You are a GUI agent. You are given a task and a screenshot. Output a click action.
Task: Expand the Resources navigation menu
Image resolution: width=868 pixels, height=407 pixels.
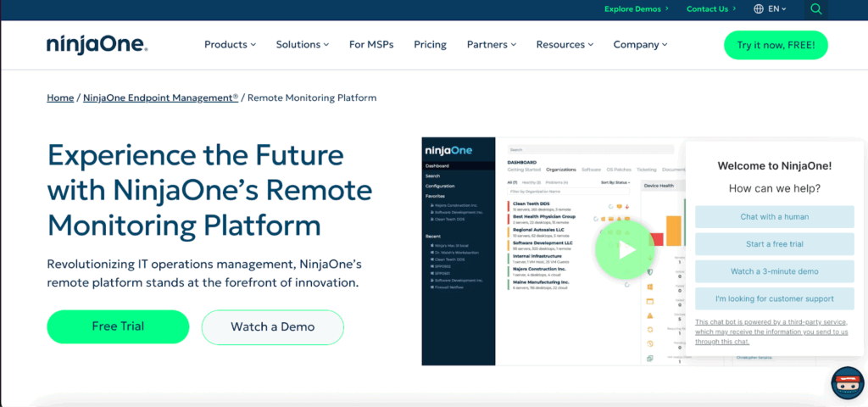pyautogui.click(x=565, y=45)
